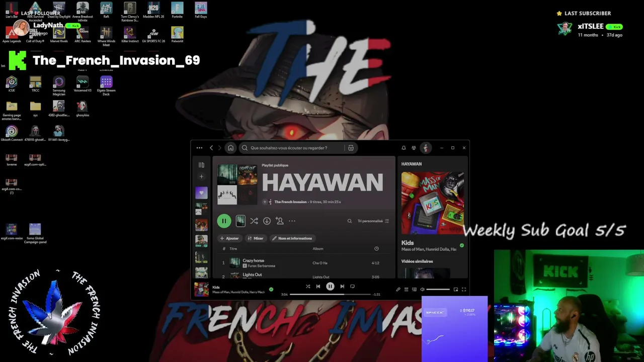Pause playback in bottom player bar
Screen dimensions: 644x362
(330, 286)
